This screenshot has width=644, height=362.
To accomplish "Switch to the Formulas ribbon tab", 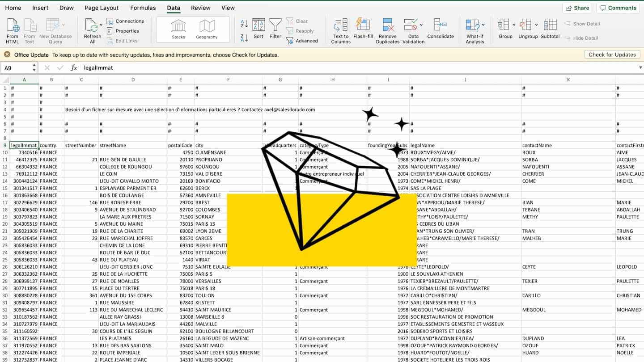I will point(143,8).
